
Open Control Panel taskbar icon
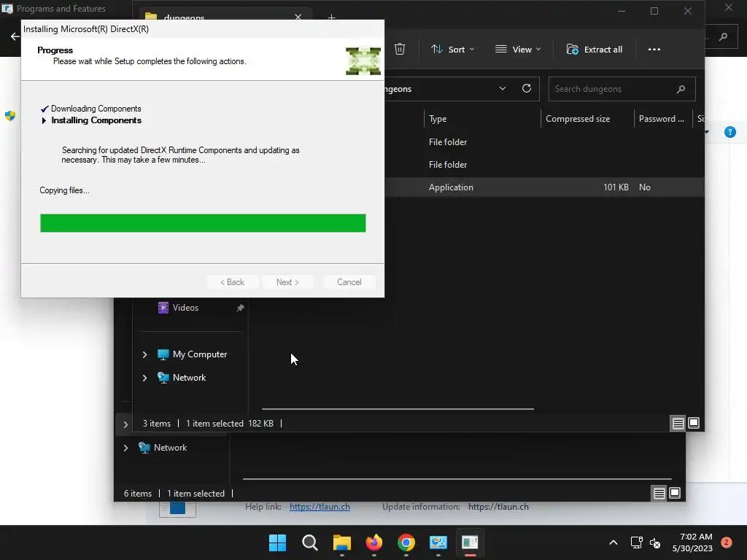438,542
